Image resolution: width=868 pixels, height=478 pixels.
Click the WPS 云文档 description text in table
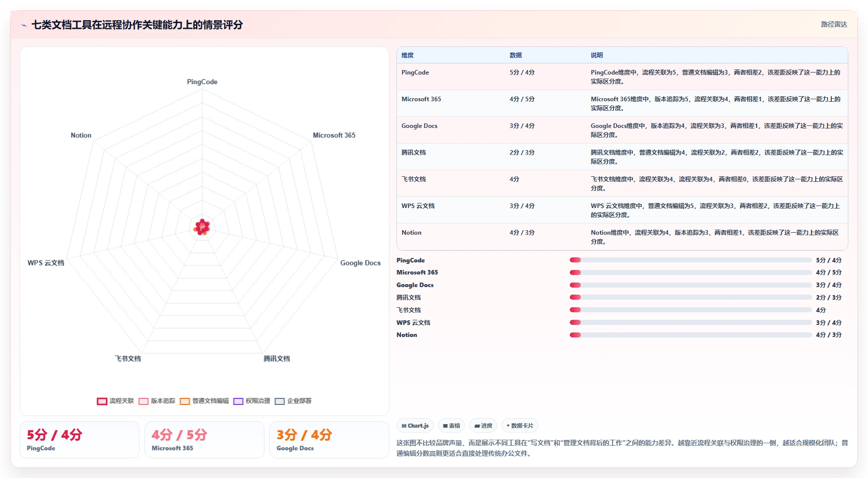pyautogui.click(x=715, y=211)
